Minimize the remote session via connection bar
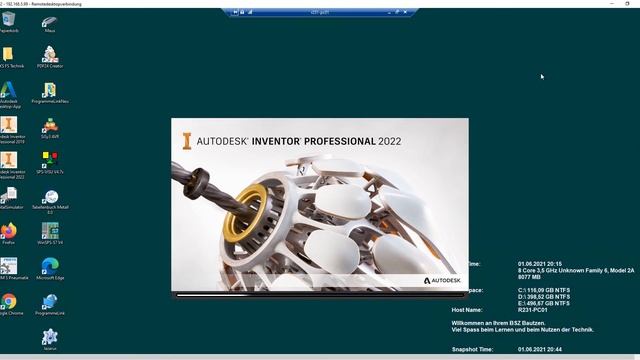640x360 pixels. click(389, 12)
